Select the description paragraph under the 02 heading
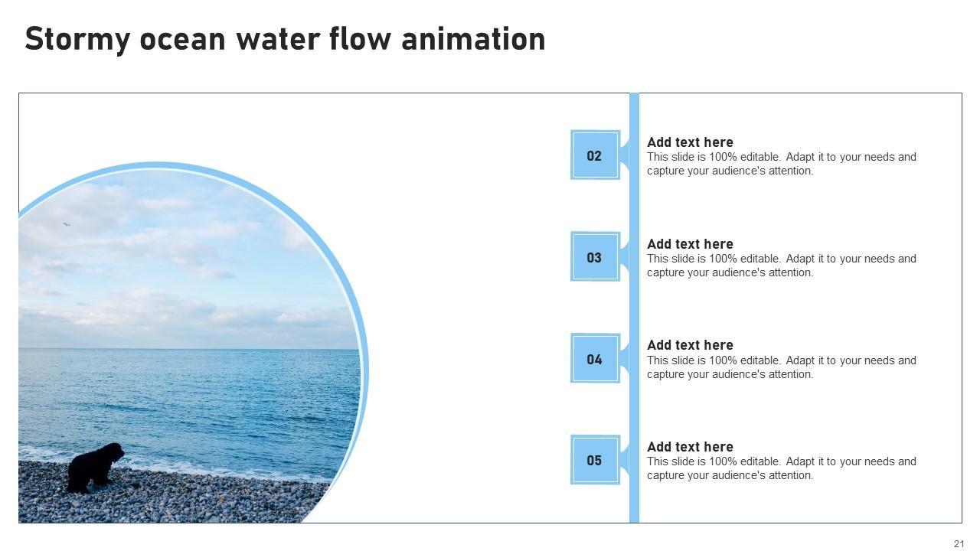Screen dimensions: 980x551 (x=781, y=164)
